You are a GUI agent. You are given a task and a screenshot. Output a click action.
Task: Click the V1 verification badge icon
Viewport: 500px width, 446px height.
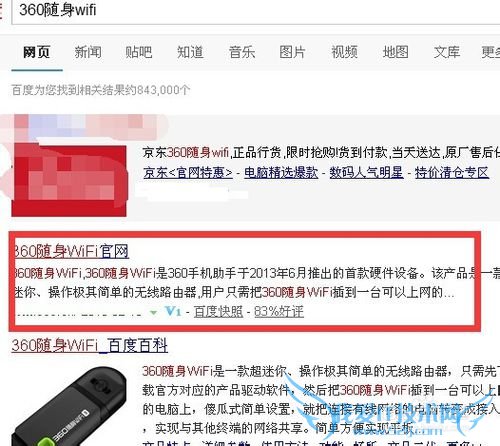click(x=173, y=312)
